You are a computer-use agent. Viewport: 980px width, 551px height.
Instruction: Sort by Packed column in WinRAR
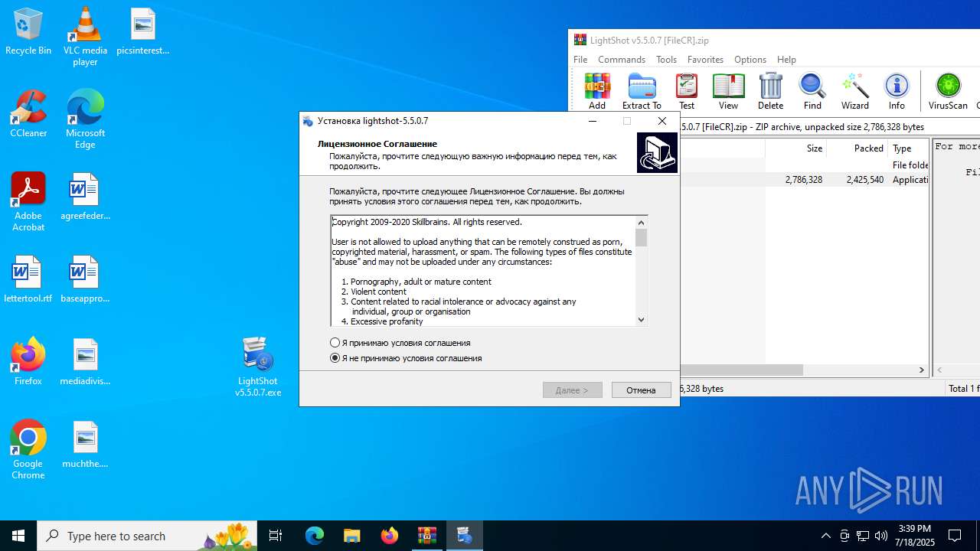(x=857, y=148)
